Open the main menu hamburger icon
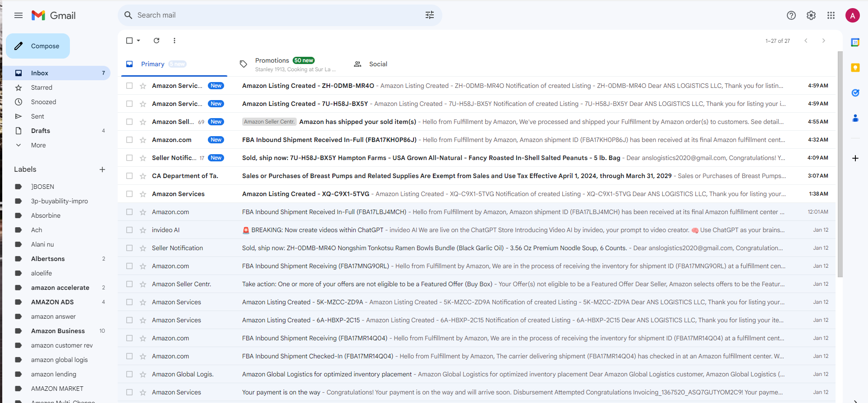This screenshot has width=868, height=403. coord(18,15)
